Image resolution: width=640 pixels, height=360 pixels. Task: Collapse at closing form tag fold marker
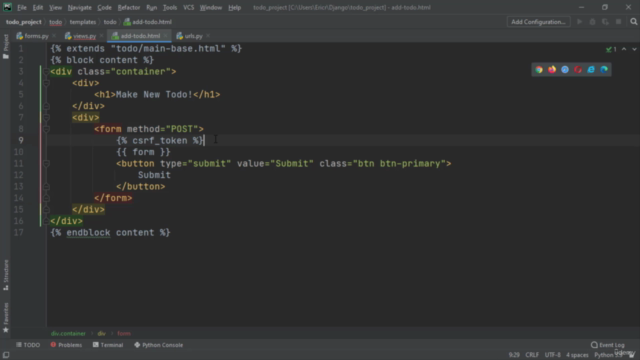[x=46, y=198]
